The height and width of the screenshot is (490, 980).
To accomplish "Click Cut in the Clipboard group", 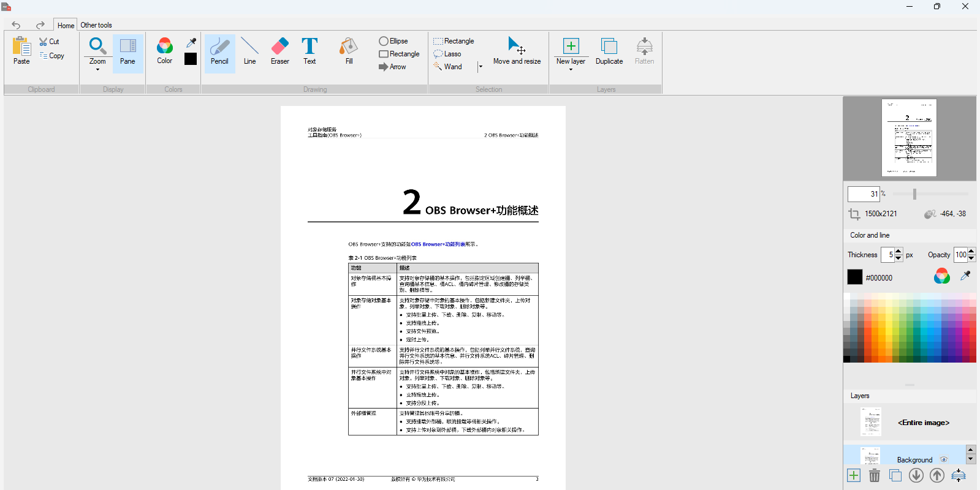I will (50, 42).
